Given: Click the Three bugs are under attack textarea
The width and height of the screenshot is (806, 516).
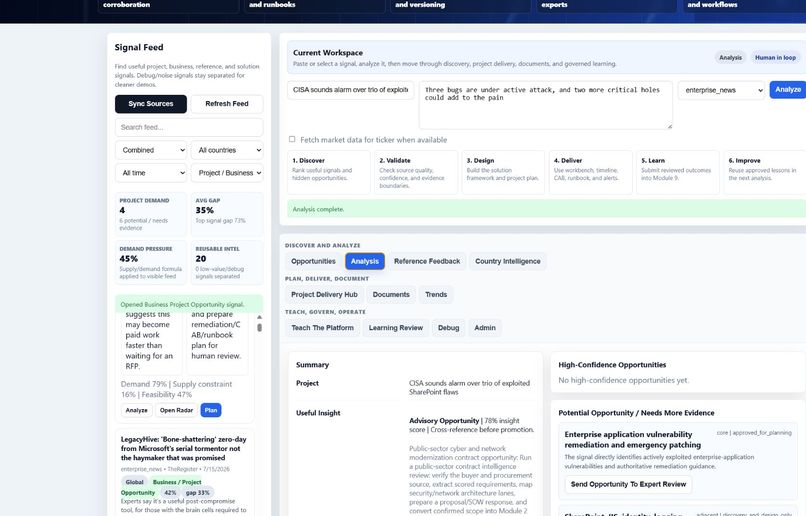Looking at the screenshot, I should tap(546, 105).
